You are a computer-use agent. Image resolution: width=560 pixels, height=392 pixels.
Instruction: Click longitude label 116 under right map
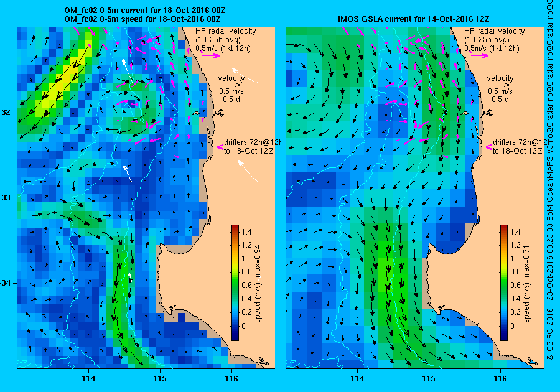click(x=500, y=379)
